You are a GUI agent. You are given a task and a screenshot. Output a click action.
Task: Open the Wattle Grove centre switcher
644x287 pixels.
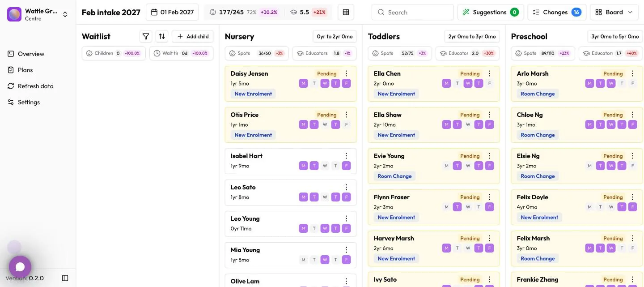pos(38,14)
